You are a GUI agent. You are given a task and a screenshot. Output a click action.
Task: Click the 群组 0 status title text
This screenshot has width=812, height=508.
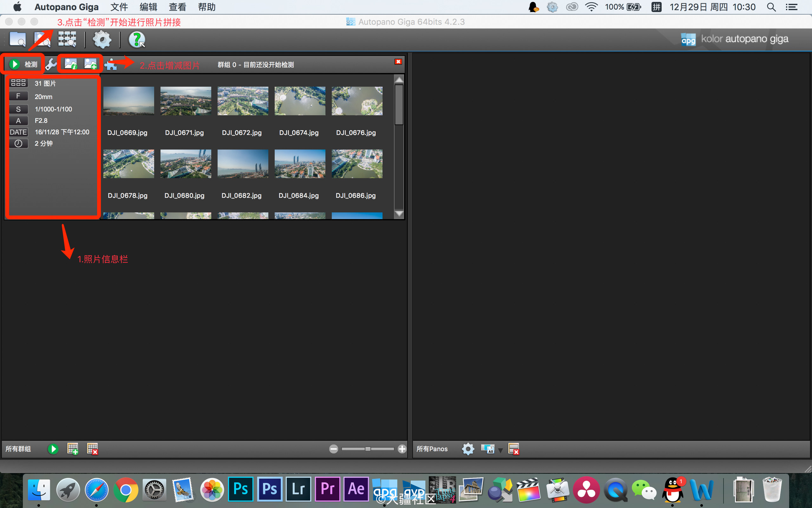256,64
